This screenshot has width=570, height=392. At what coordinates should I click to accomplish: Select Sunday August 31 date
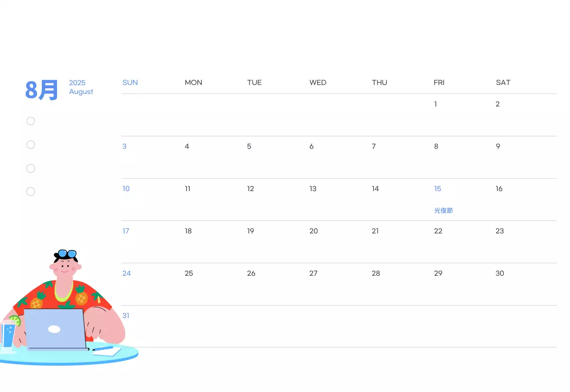click(x=126, y=316)
